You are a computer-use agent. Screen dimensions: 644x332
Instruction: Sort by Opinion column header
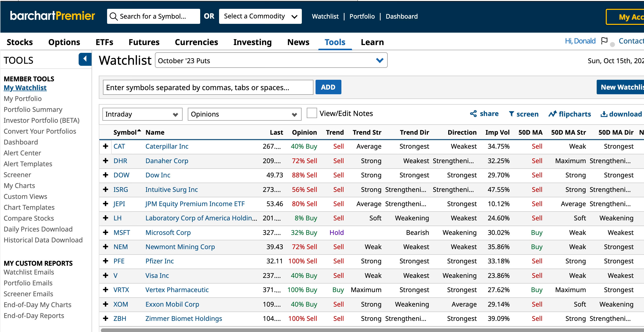point(304,132)
